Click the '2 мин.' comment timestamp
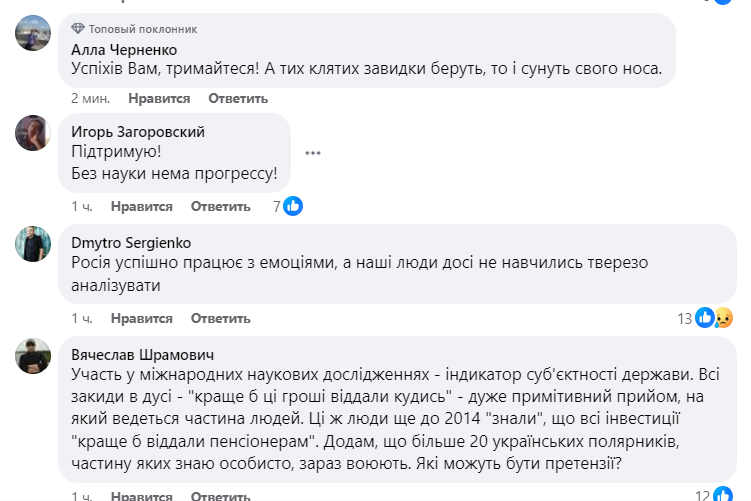Screen dimensions: 751x501 (90, 98)
